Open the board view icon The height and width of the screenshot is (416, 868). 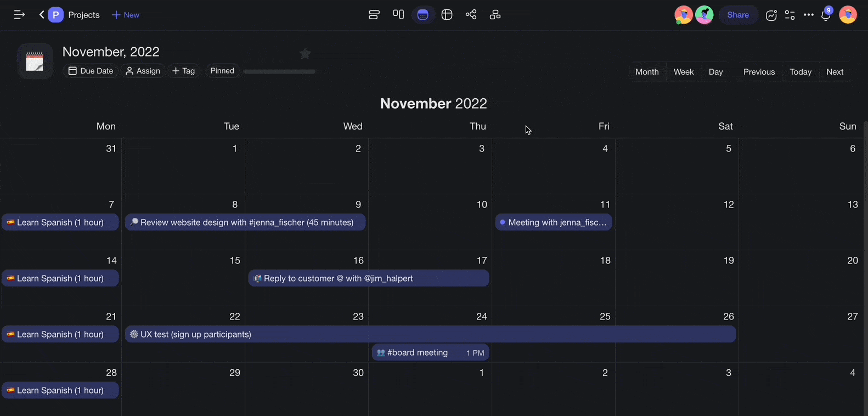tap(398, 15)
